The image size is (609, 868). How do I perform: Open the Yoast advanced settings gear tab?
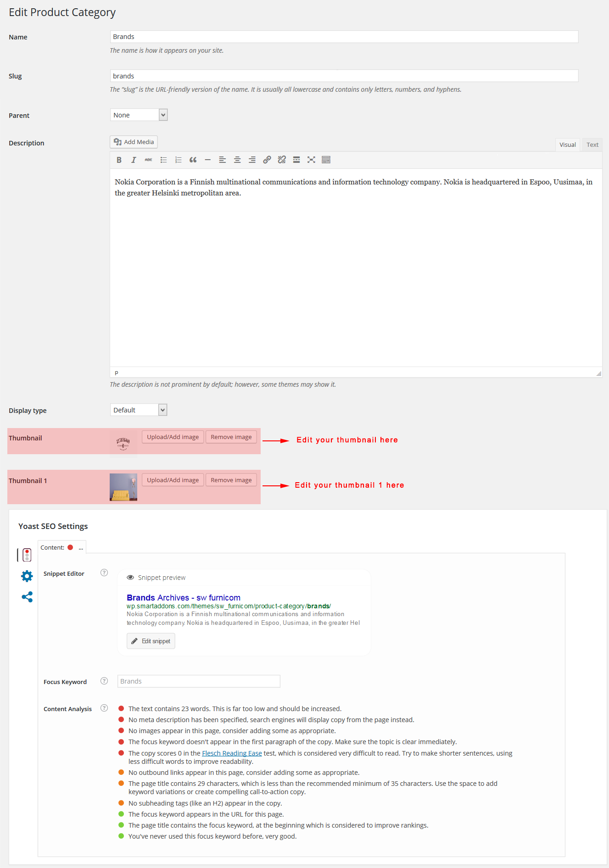tap(27, 576)
